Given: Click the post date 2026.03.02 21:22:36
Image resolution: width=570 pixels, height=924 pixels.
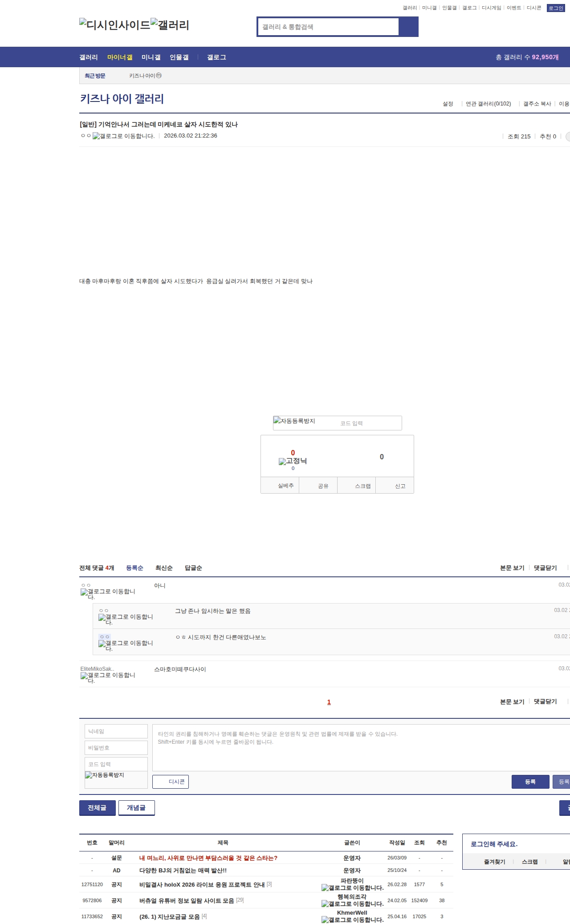Looking at the screenshot, I should pos(191,136).
